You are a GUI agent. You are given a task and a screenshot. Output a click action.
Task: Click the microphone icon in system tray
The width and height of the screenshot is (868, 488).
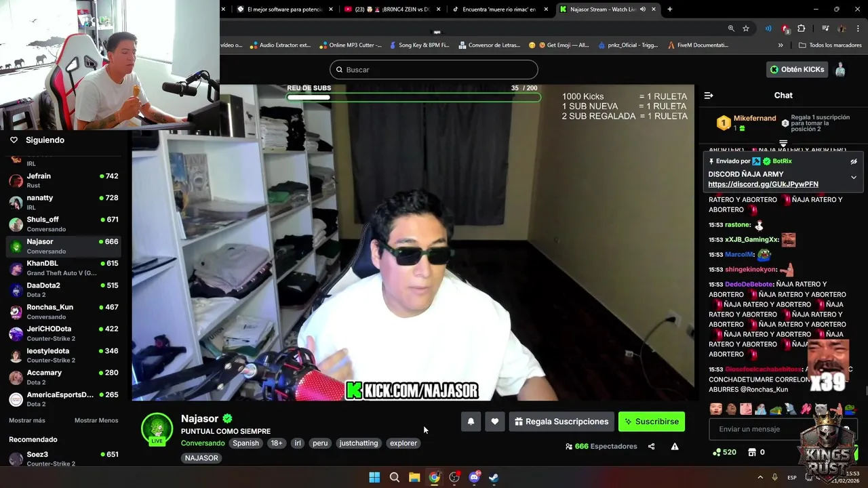[775, 477]
